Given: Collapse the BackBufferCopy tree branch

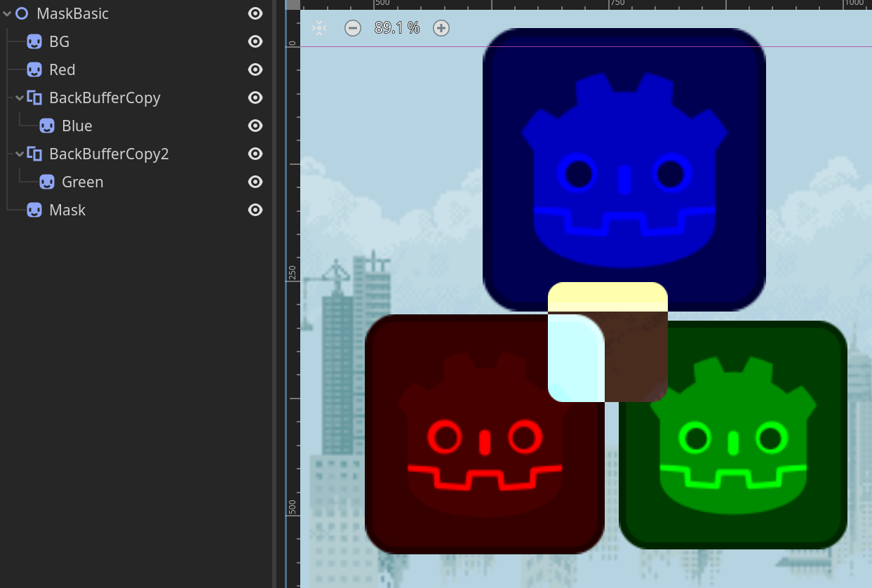Looking at the screenshot, I should (x=20, y=98).
